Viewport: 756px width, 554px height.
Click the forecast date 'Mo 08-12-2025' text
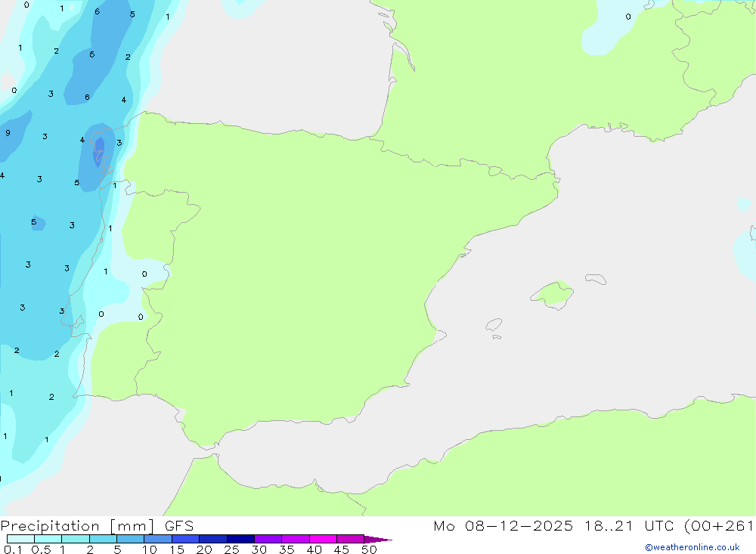pos(503,525)
